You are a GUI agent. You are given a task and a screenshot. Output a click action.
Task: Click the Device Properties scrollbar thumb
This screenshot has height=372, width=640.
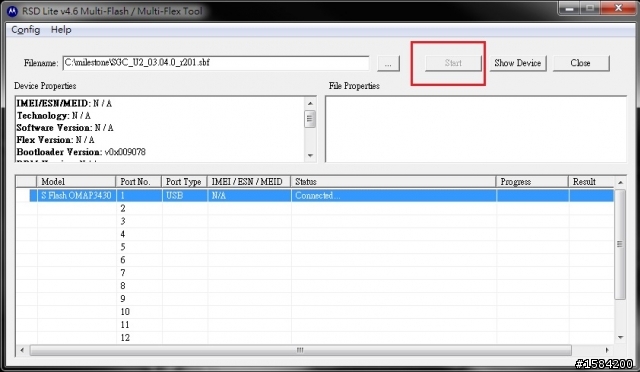(310, 119)
